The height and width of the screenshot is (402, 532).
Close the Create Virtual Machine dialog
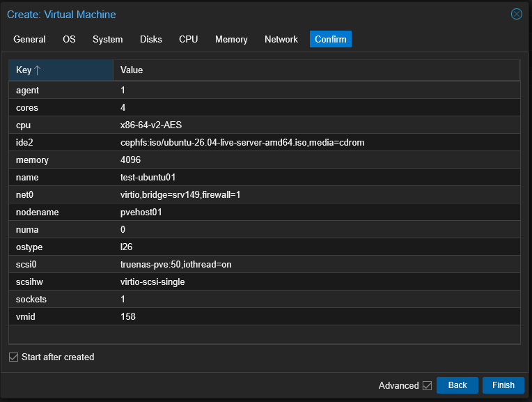[x=517, y=14]
